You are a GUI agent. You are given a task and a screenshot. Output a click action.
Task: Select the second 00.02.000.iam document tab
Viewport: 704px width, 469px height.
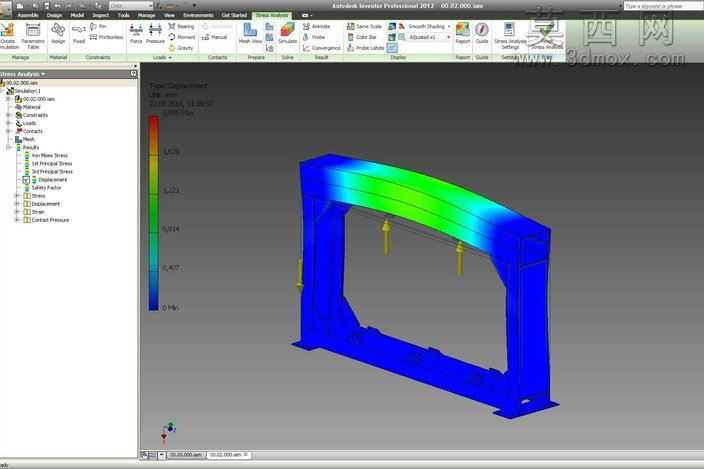pos(229,455)
